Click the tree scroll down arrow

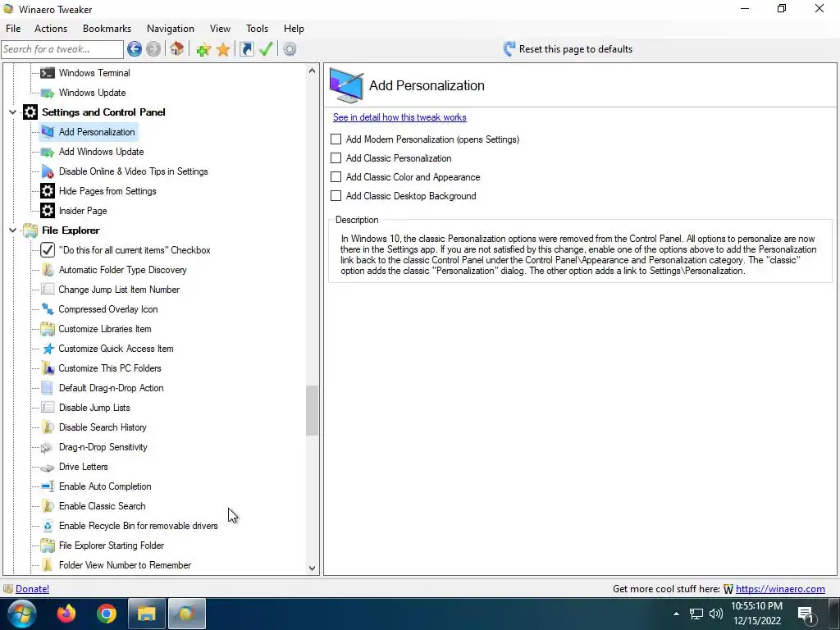point(313,568)
